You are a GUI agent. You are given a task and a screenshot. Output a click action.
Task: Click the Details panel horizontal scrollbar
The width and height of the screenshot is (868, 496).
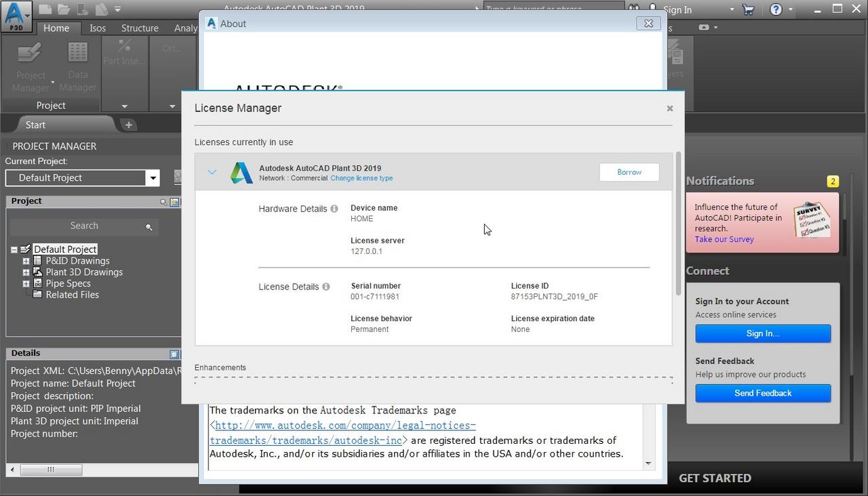point(51,469)
